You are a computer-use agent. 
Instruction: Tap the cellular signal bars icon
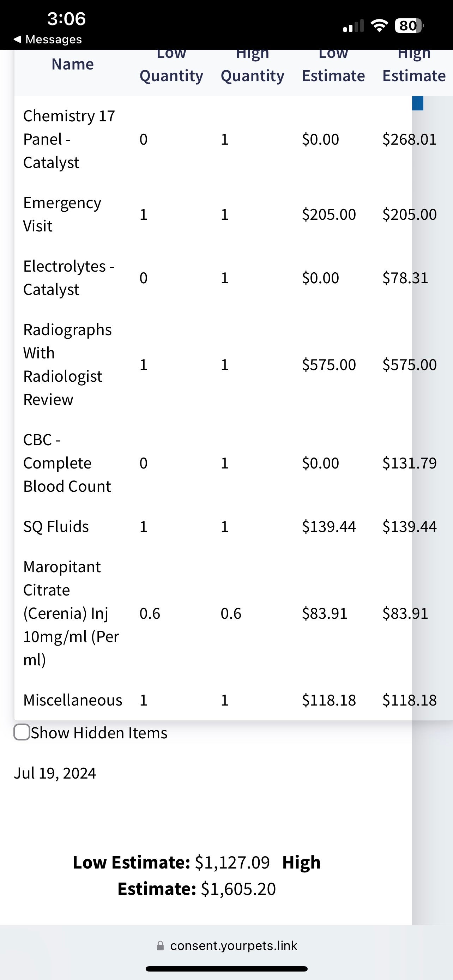point(353,26)
